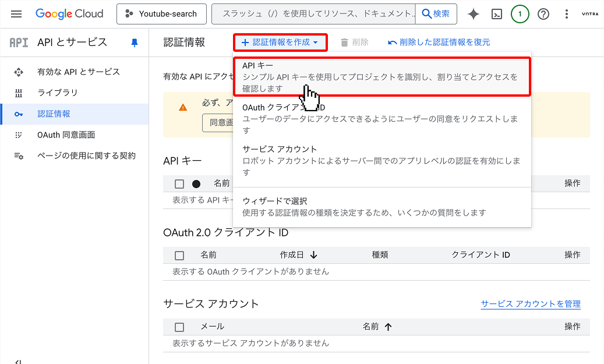Open the three-dot settings menu

566,14
